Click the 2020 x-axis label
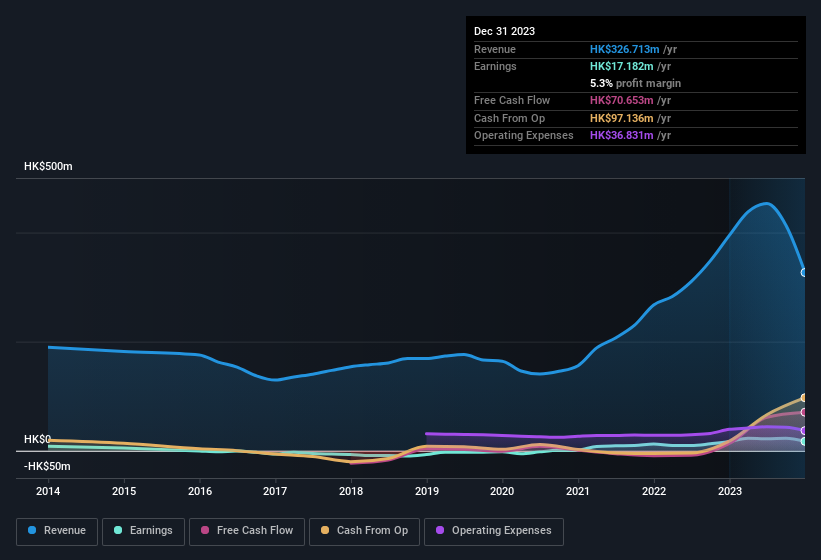 [502, 491]
